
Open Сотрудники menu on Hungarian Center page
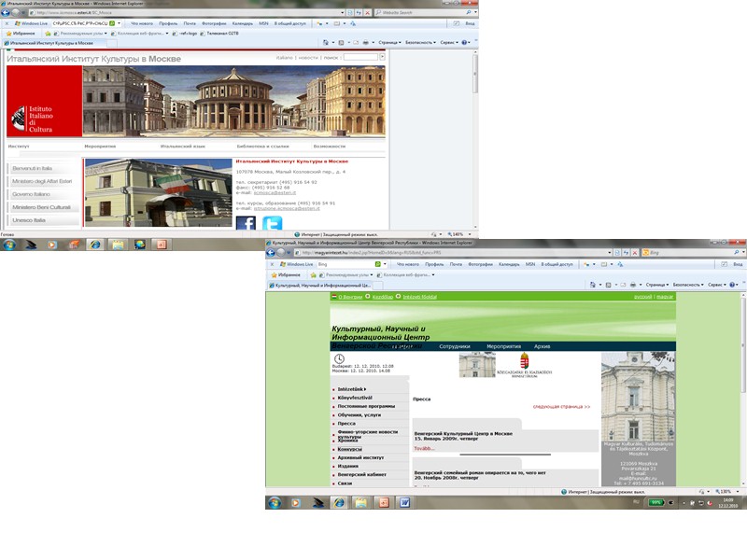pyautogui.click(x=455, y=346)
